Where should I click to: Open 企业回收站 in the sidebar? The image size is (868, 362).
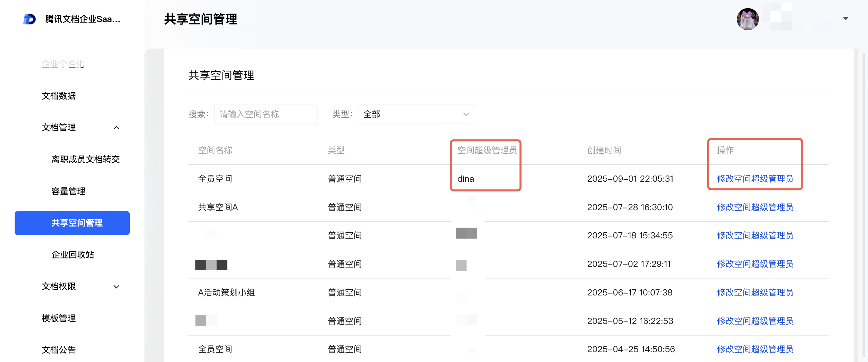pos(73,255)
